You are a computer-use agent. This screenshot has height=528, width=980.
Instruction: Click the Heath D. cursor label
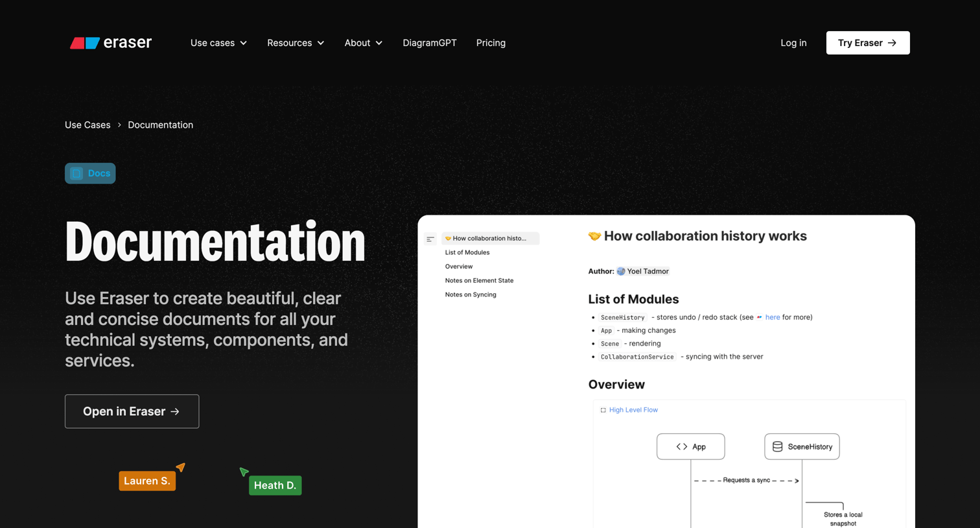click(x=275, y=485)
